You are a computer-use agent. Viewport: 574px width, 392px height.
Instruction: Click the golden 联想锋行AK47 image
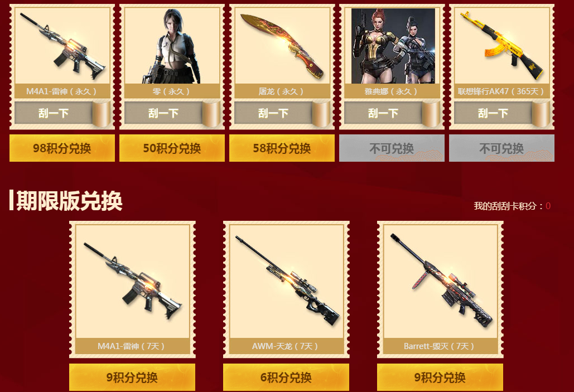(501, 46)
